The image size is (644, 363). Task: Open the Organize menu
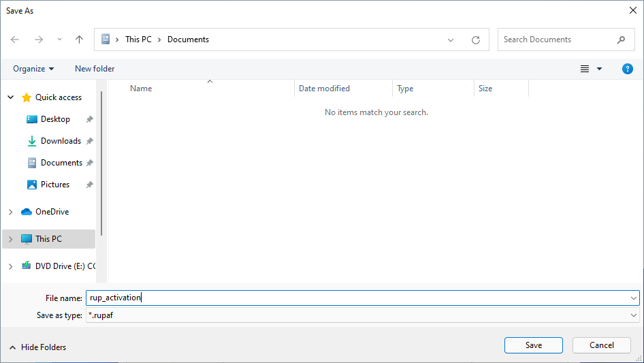tap(33, 69)
